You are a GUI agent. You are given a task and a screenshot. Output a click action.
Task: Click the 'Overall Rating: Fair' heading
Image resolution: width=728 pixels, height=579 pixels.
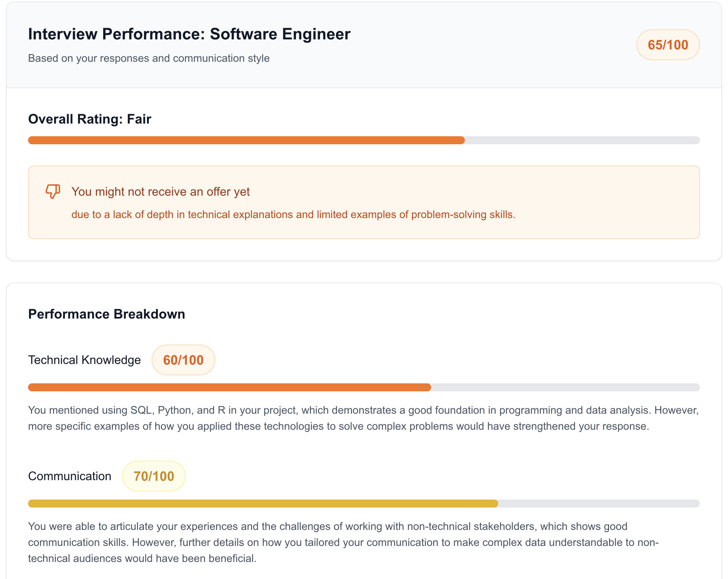(x=89, y=119)
